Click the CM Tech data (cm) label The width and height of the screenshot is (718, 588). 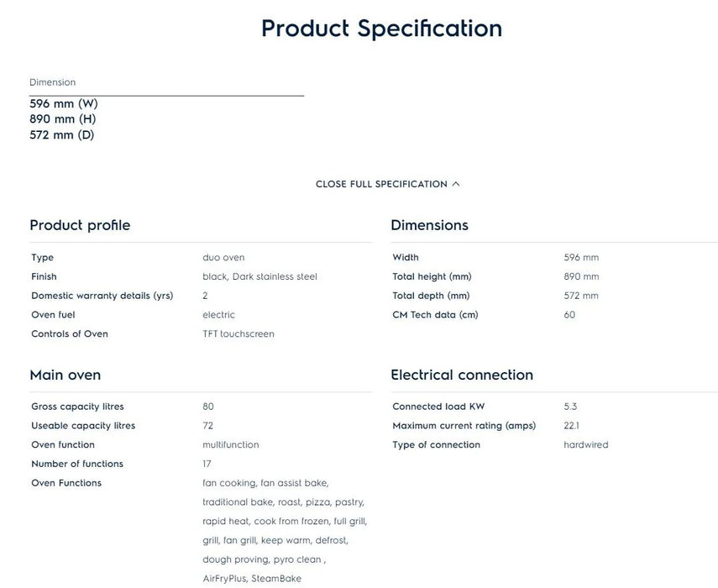(x=435, y=315)
